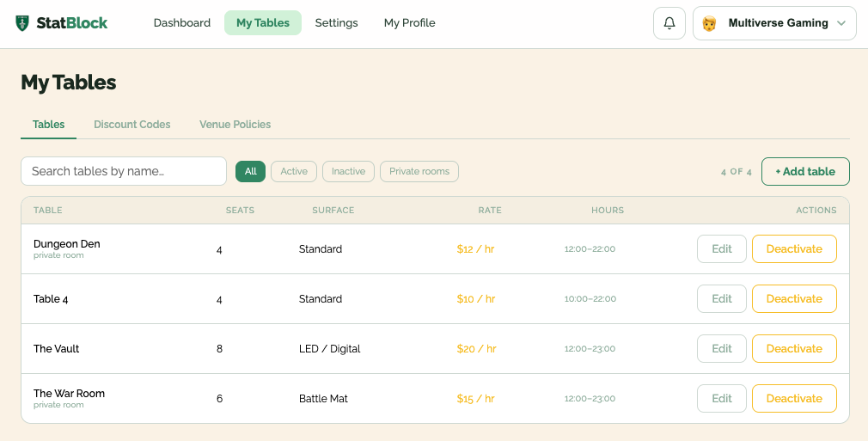
Task: Filter tables by Inactive
Action: coord(349,171)
